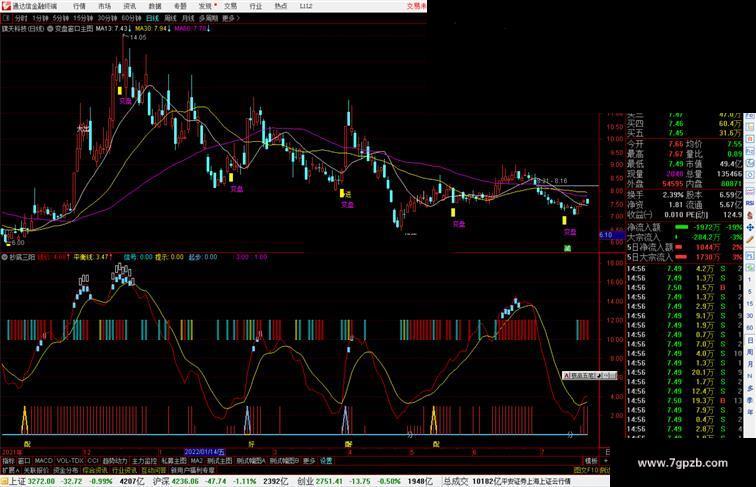Screen dimensions: 756x487
Task: Select the 年 shortcut in right toolbar
Action: click(x=750, y=412)
